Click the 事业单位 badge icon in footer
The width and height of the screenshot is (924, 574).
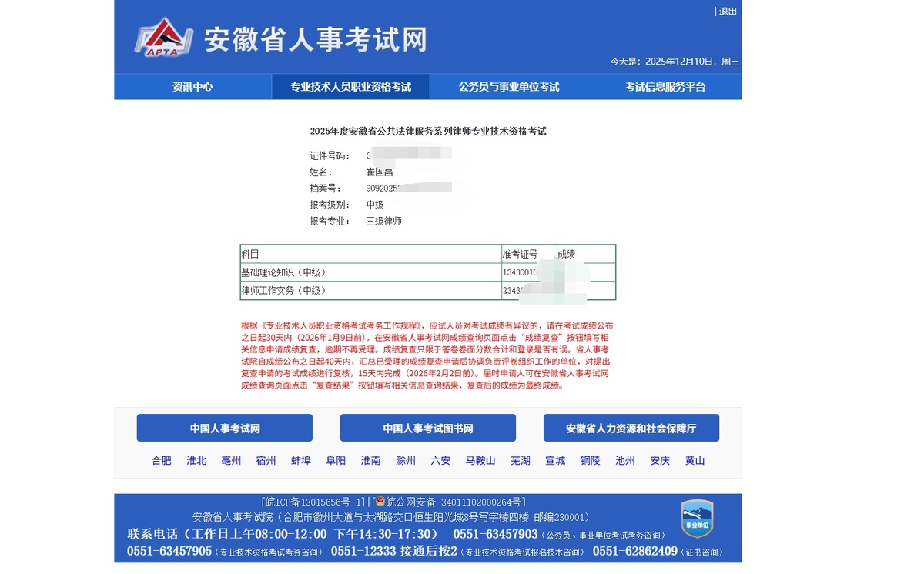tap(697, 519)
